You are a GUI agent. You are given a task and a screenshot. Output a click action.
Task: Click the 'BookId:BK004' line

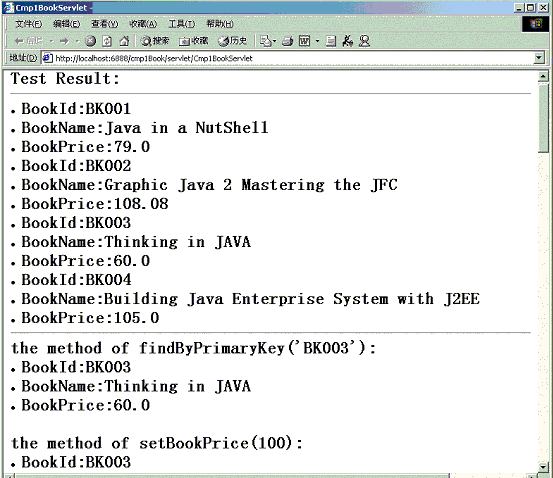tap(76, 280)
